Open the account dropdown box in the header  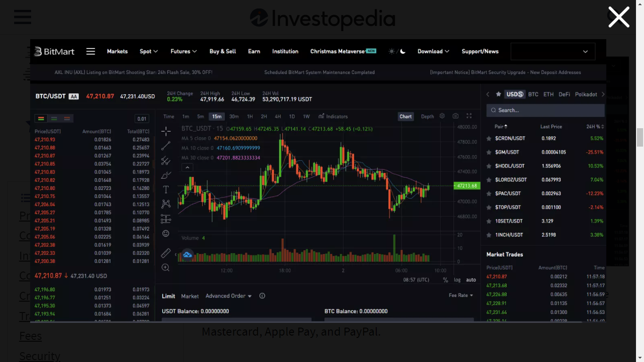(553, 51)
